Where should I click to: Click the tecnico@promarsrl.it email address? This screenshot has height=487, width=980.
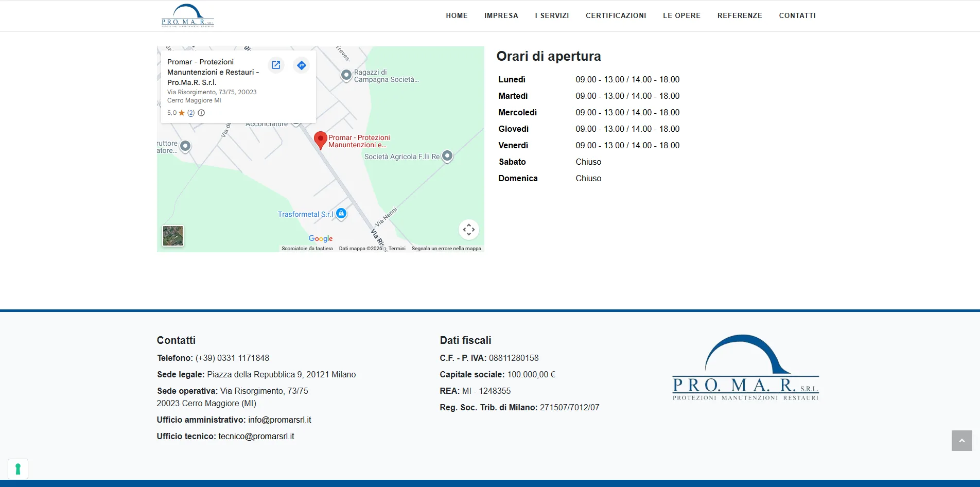point(256,436)
